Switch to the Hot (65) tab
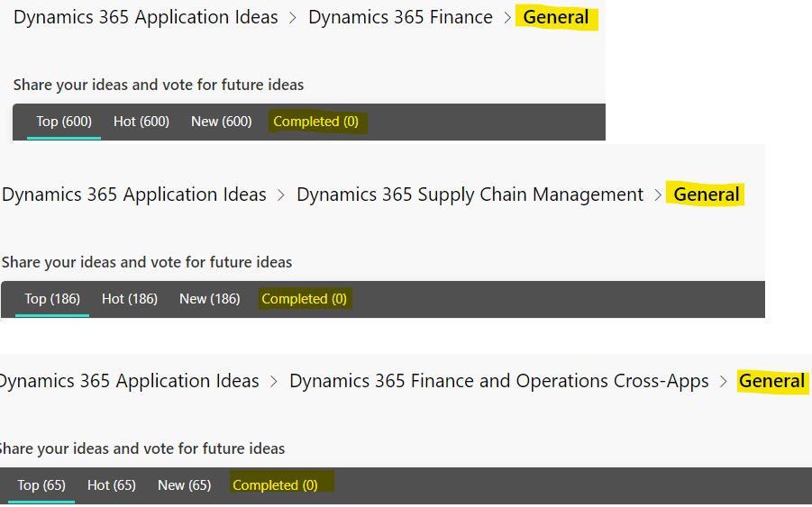This screenshot has width=812, height=507. [112, 485]
